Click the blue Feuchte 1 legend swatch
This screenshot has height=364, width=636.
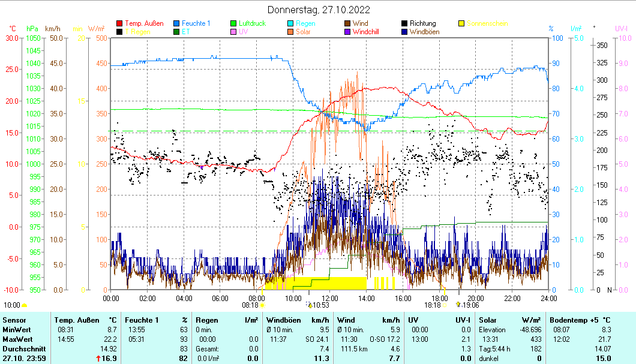pos(177,24)
